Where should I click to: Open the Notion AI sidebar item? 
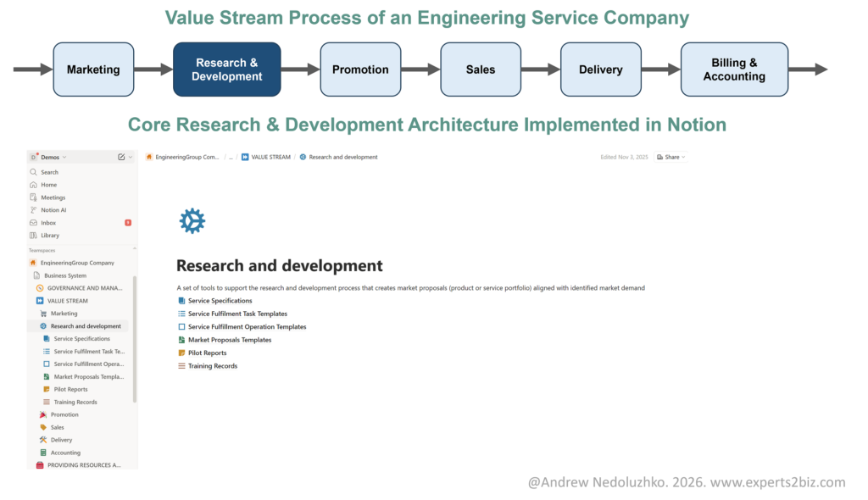[x=53, y=210]
